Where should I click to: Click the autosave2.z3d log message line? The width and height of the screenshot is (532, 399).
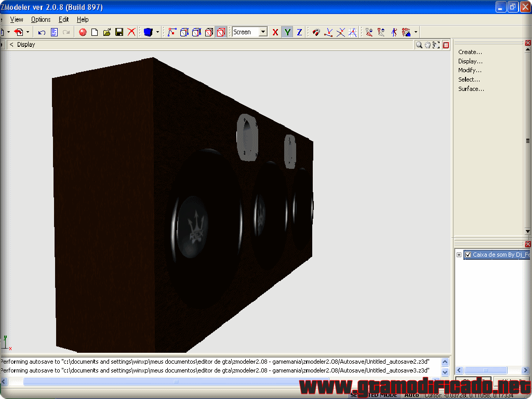(215, 362)
